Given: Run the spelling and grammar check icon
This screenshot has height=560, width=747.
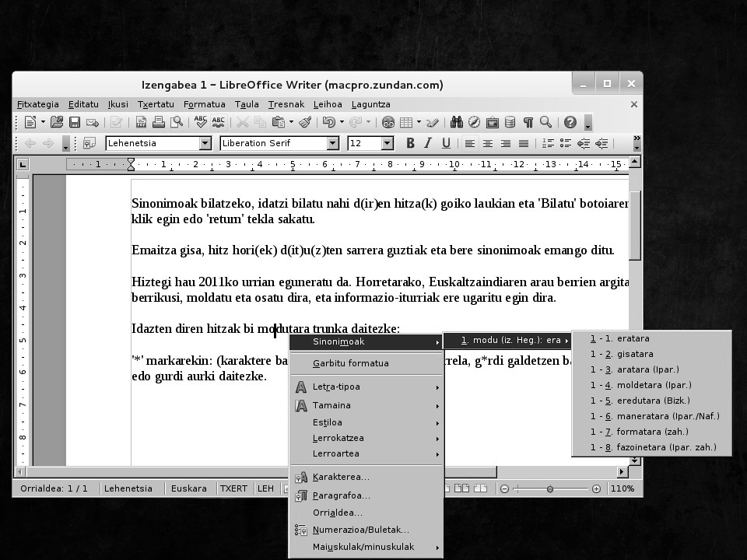Looking at the screenshot, I should (x=201, y=122).
